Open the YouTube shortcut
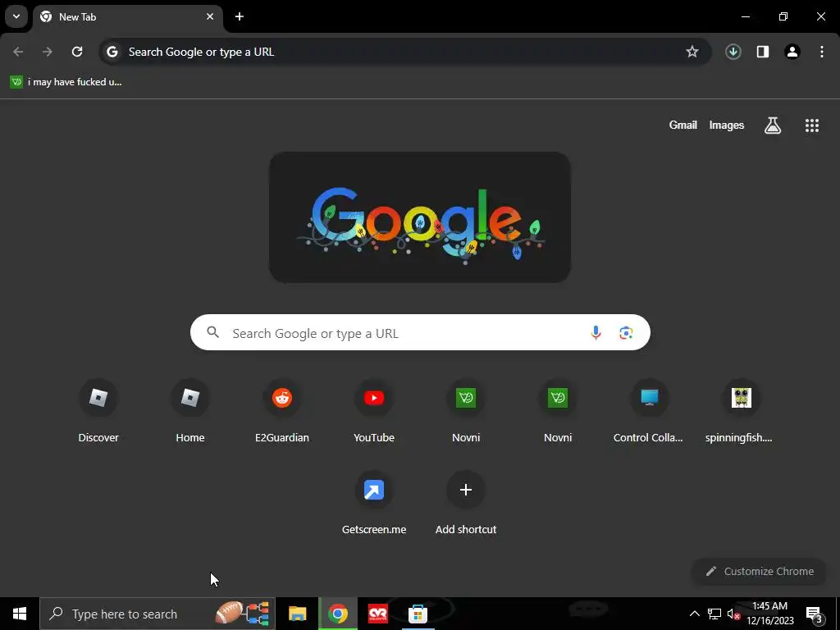840x630 pixels. tap(374, 413)
